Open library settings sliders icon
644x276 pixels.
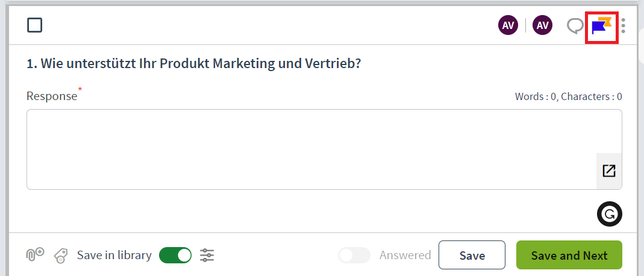[207, 255]
